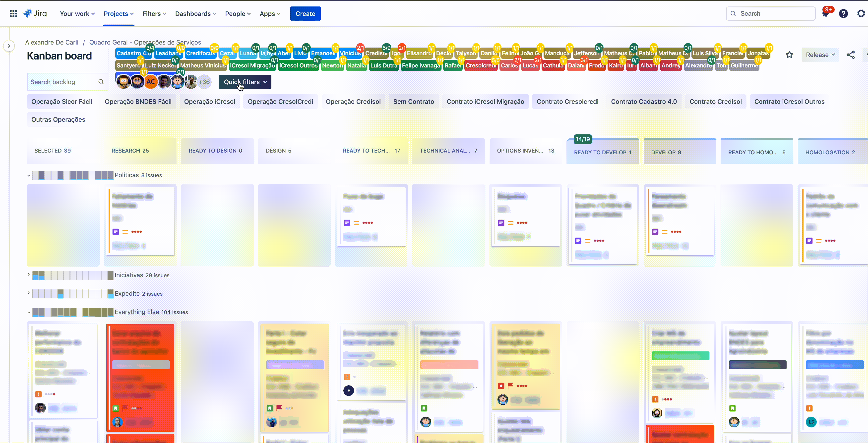The width and height of the screenshot is (868, 443).
Task: Open the Release dropdown
Action: coord(820,55)
